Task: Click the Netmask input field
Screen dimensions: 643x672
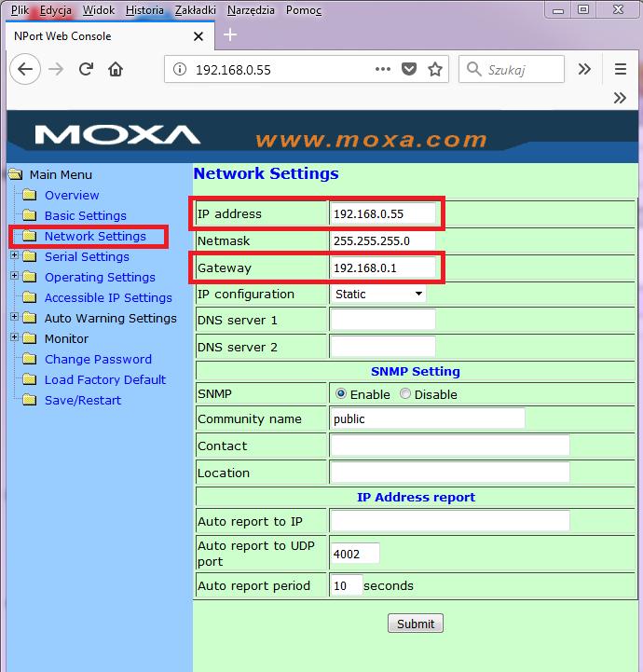Action: point(383,240)
